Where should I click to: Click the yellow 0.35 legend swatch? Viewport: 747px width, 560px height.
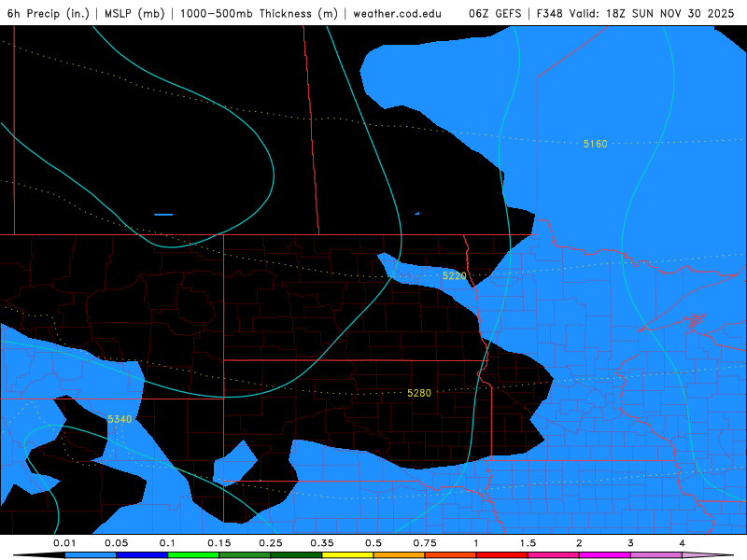[x=347, y=555]
